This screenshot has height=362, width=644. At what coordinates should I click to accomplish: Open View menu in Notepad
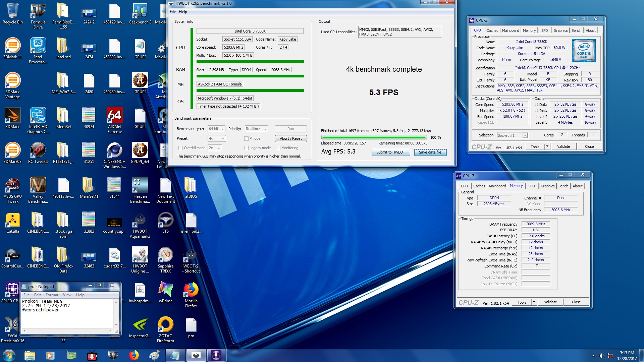pyautogui.click(x=67, y=295)
